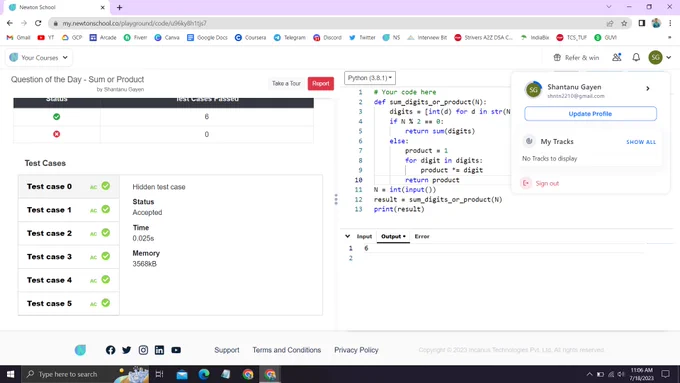Bookmark this page with star icon

[624, 23]
